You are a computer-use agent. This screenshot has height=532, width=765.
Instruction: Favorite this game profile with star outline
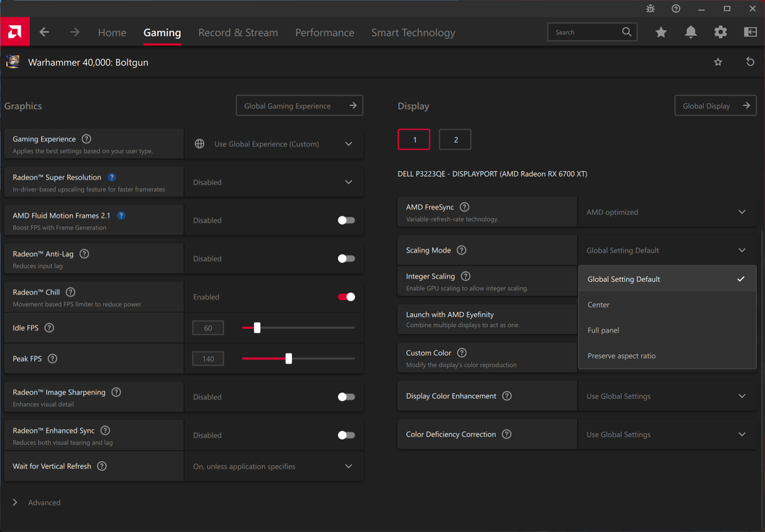[718, 62]
